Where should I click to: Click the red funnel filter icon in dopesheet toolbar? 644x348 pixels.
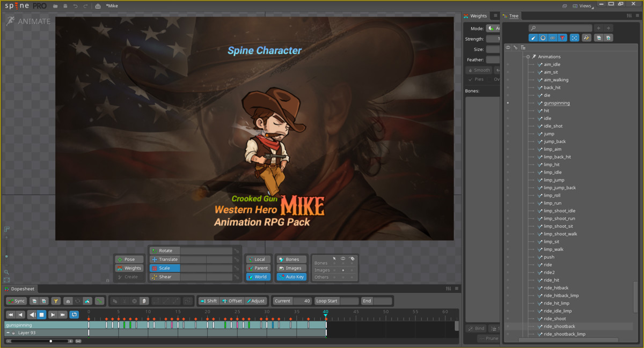click(x=56, y=301)
